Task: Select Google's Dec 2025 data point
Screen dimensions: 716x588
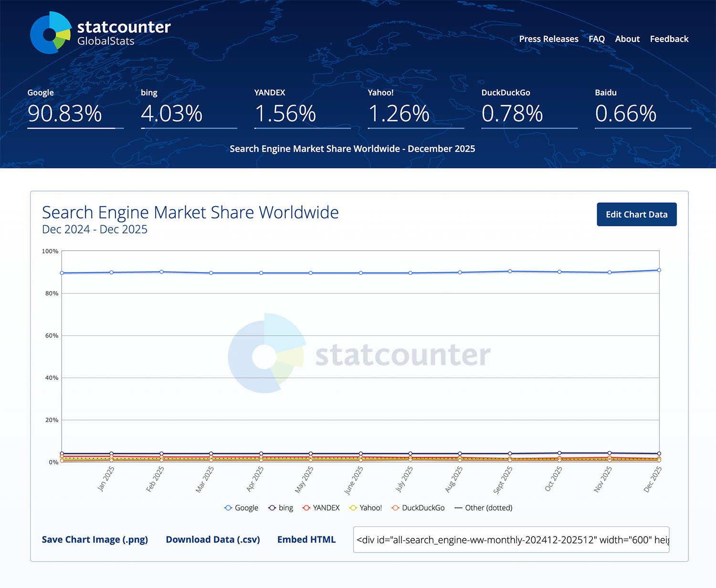Action: click(659, 270)
